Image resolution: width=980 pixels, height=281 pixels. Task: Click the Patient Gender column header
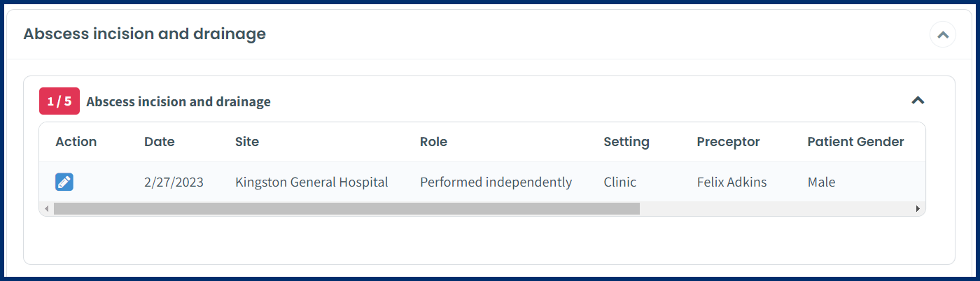(855, 142)
